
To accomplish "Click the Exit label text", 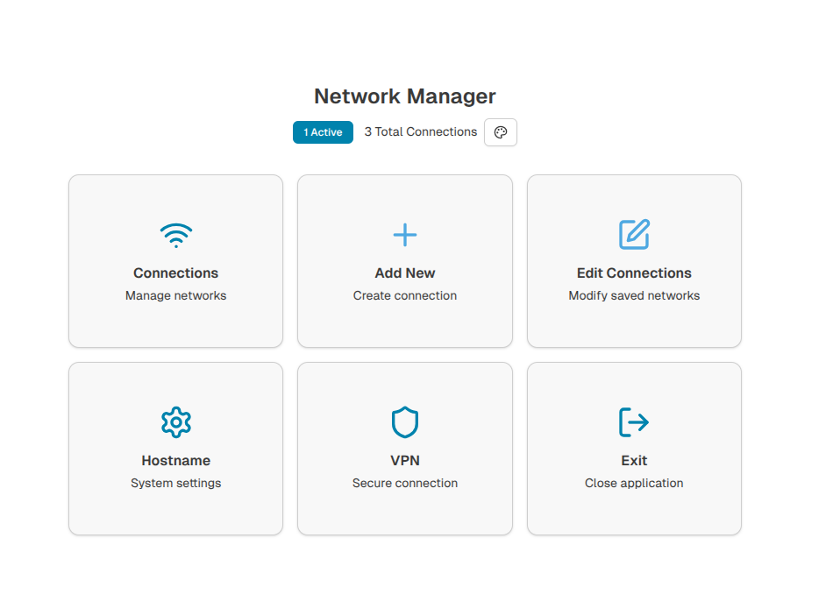I will [634, 460].
